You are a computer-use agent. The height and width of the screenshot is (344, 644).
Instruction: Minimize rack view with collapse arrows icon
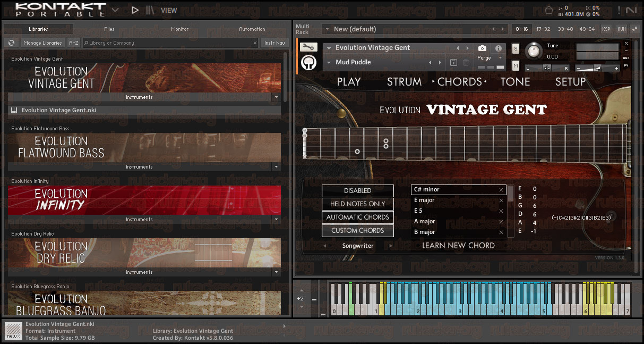pos(634,29)
